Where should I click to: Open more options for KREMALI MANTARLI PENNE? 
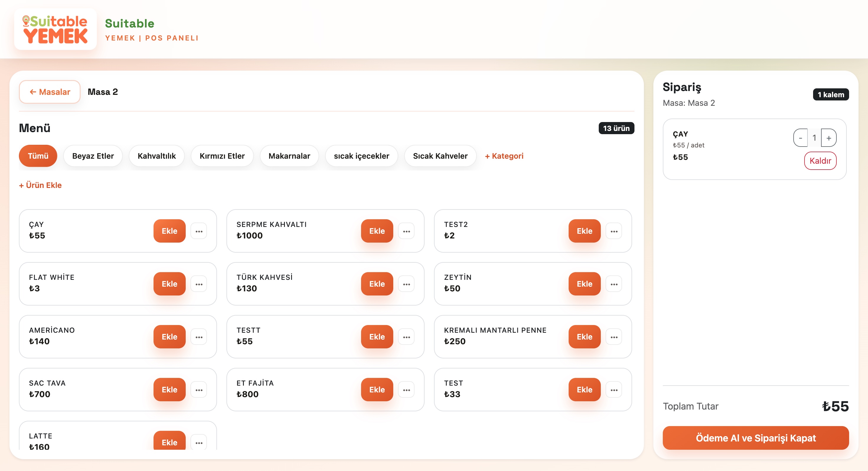(614, 337)
